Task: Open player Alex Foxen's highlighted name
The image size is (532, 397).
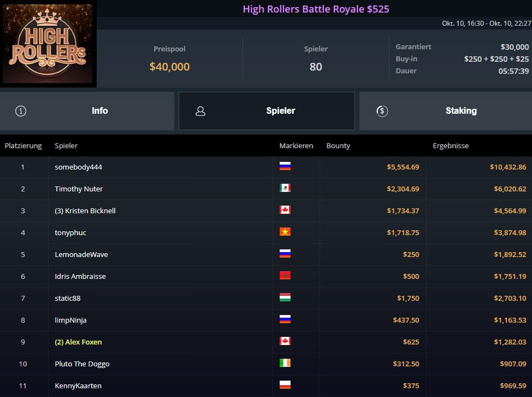Action: [x=78, y=342]
